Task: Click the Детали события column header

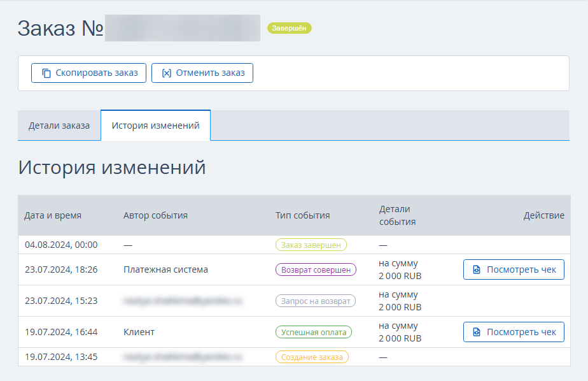Action: [398, 215]
